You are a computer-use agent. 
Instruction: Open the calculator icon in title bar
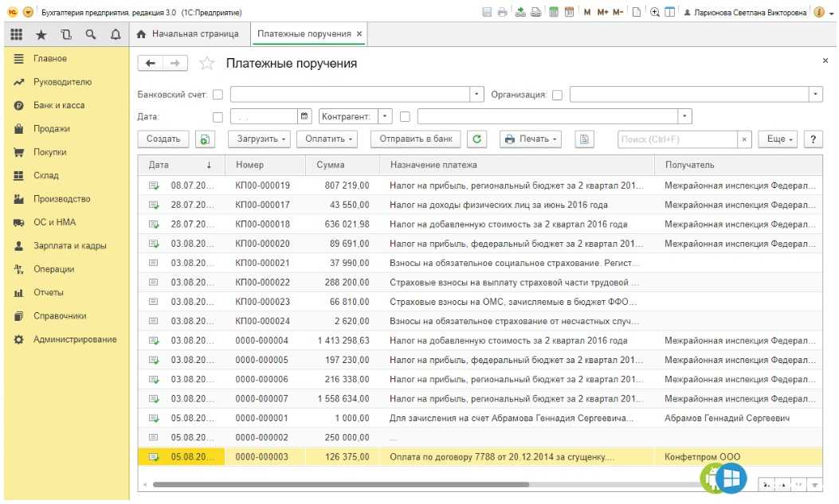click(554, 12)
